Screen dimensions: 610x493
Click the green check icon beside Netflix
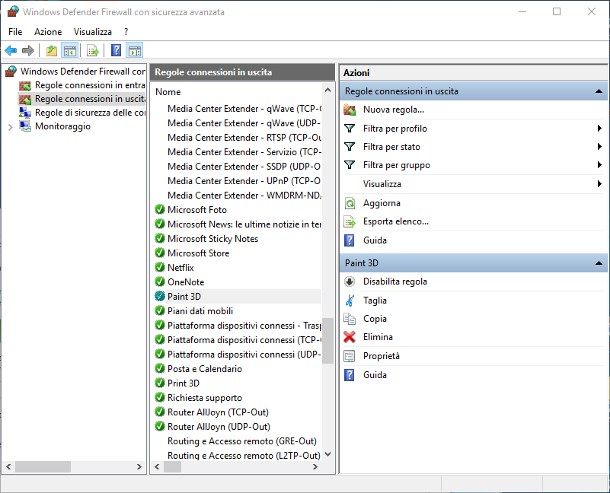160,267
